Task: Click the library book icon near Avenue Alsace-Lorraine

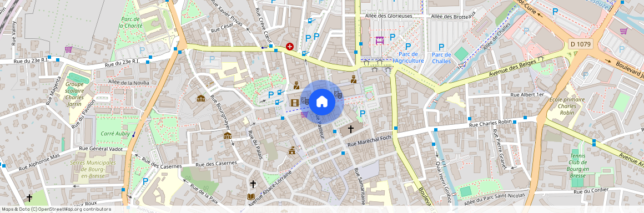Action: point(250,196)
